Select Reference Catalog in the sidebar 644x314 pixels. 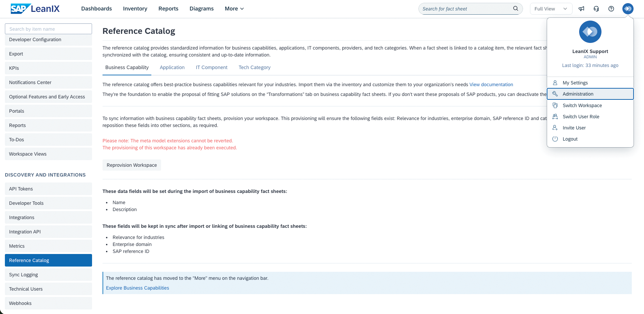(48, 260)
